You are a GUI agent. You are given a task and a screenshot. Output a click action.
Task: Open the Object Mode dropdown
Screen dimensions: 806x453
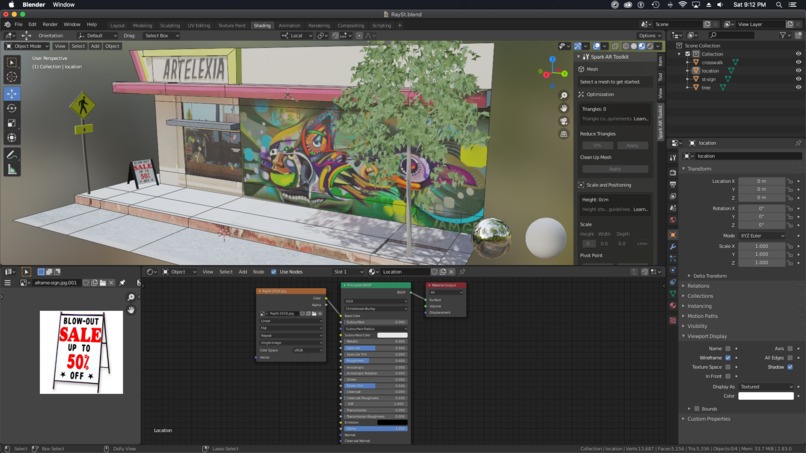(x=27, y=46)
